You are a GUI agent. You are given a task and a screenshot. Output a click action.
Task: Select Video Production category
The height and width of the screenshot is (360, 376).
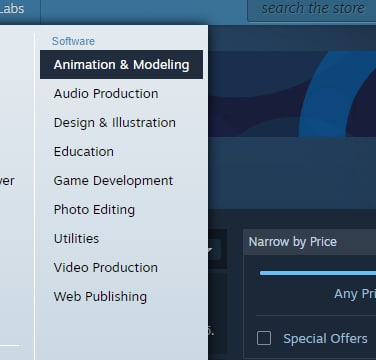[x=106, y=268]
